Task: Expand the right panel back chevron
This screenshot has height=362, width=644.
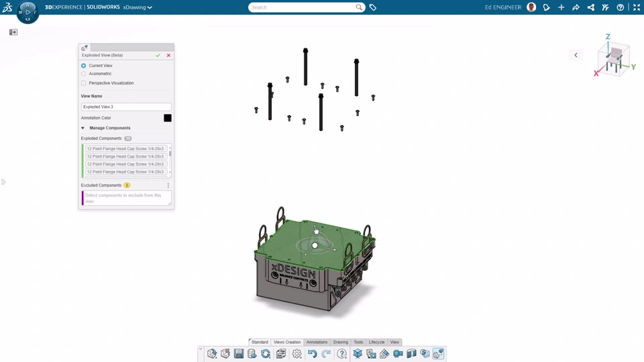Action: [576, 55]
